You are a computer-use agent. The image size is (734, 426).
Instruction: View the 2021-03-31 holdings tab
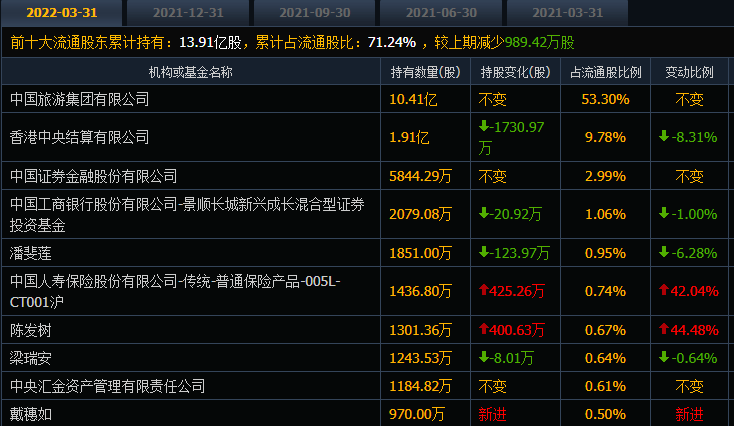(567, 13)
